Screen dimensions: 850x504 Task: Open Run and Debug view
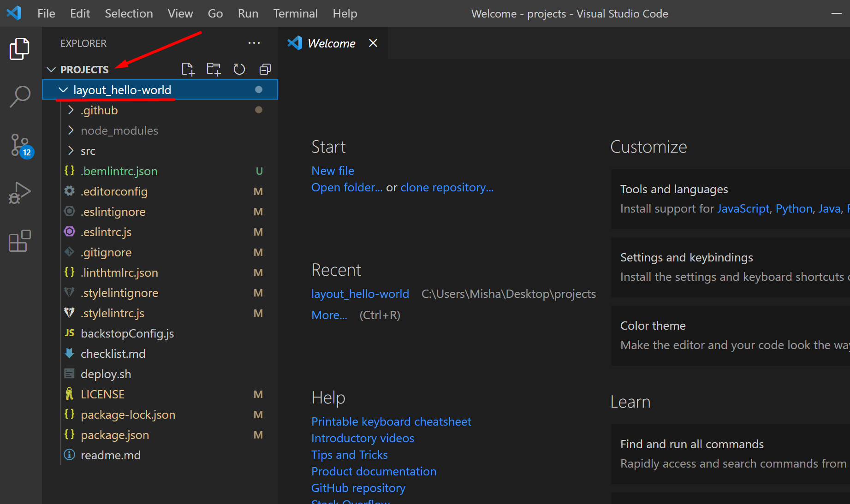19,193
